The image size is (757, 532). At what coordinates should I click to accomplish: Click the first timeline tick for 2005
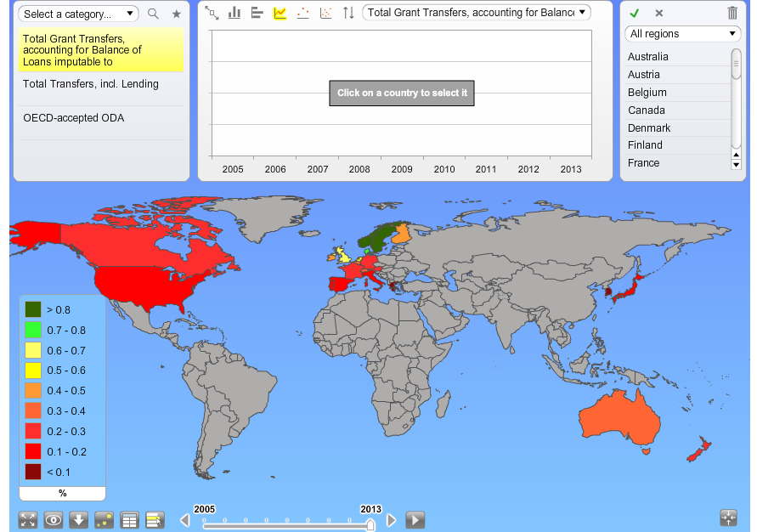pyautogui.click(x=204, y=520)
